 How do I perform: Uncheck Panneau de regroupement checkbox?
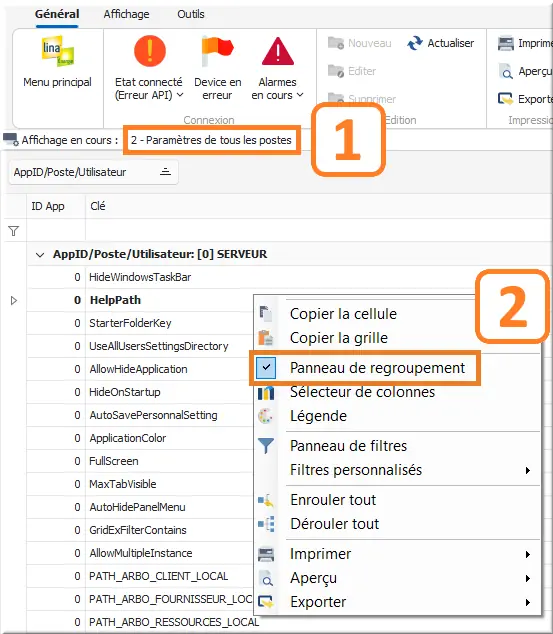tap(266, 368)
